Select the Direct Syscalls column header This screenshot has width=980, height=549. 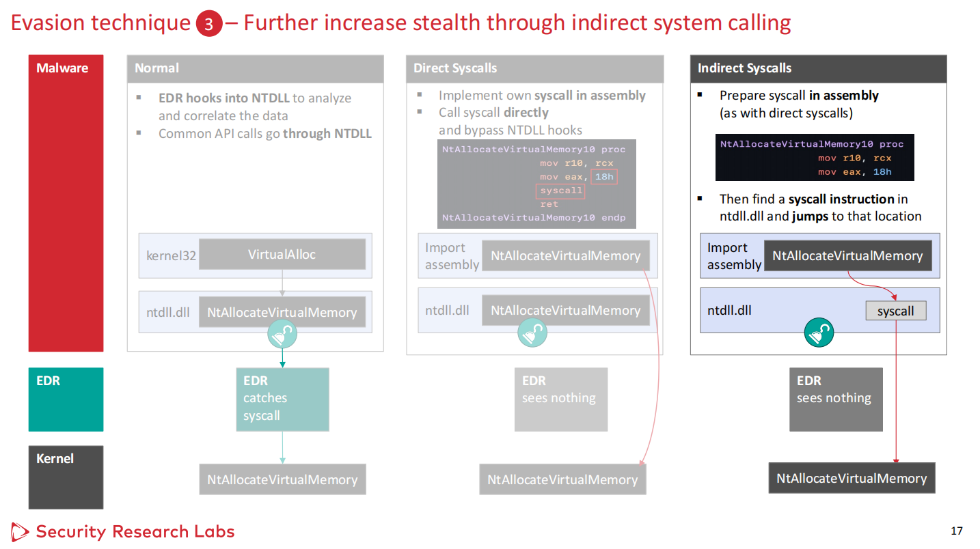pyautogui.click(x=534, y=68)
